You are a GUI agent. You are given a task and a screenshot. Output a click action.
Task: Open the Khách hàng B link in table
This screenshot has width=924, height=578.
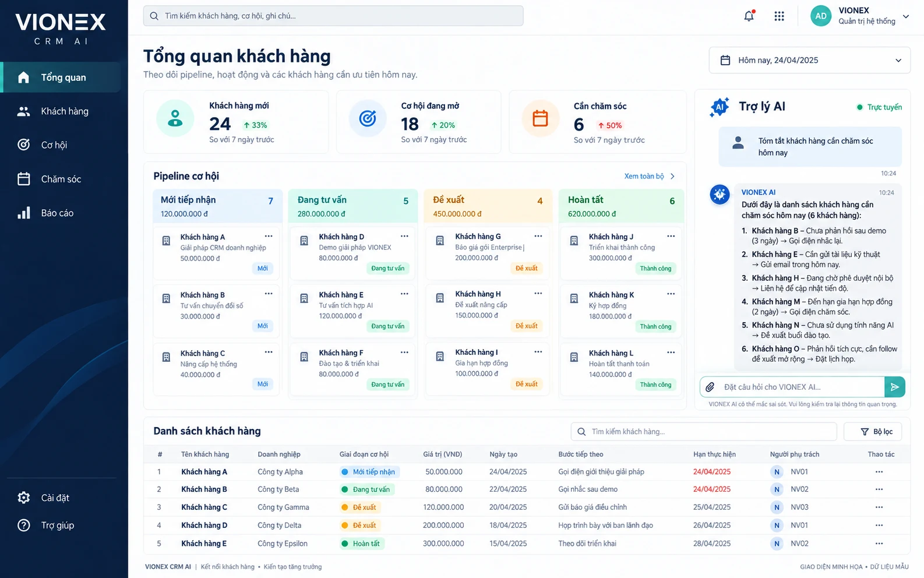point(204,489)
